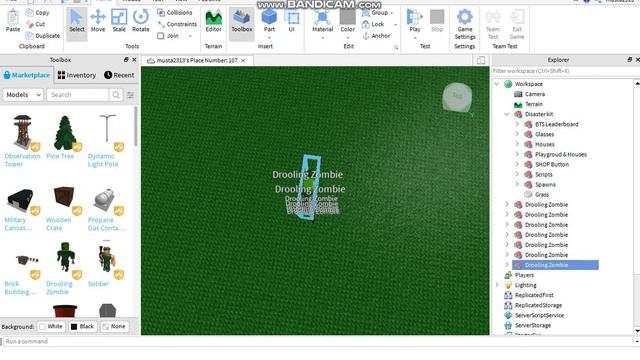The height and width of the screenshot is (360, 640).
Task: Select the Wooden Crate model
Action: tap(64, 207)
